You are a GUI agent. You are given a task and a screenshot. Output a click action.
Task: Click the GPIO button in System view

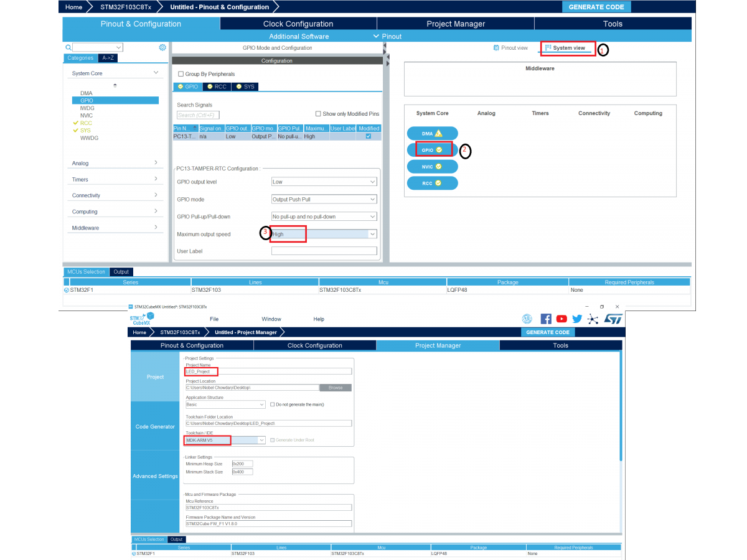[x=432, y=150]
